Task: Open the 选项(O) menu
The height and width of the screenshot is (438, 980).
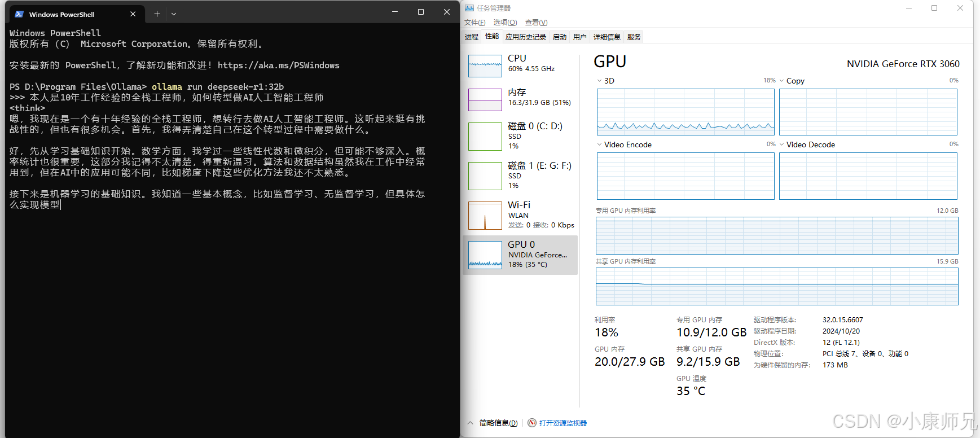Action: [x=505, y=23]
